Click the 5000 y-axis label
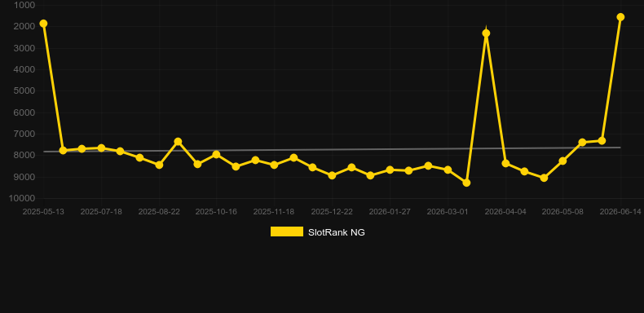The image size is (644, 313). 24,90
